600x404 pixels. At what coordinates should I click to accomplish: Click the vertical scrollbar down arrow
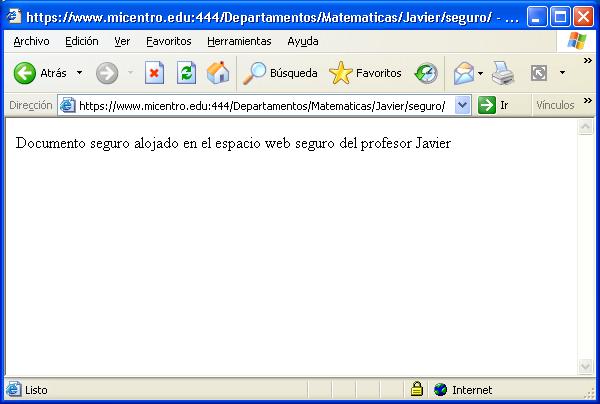coord(586,367)
